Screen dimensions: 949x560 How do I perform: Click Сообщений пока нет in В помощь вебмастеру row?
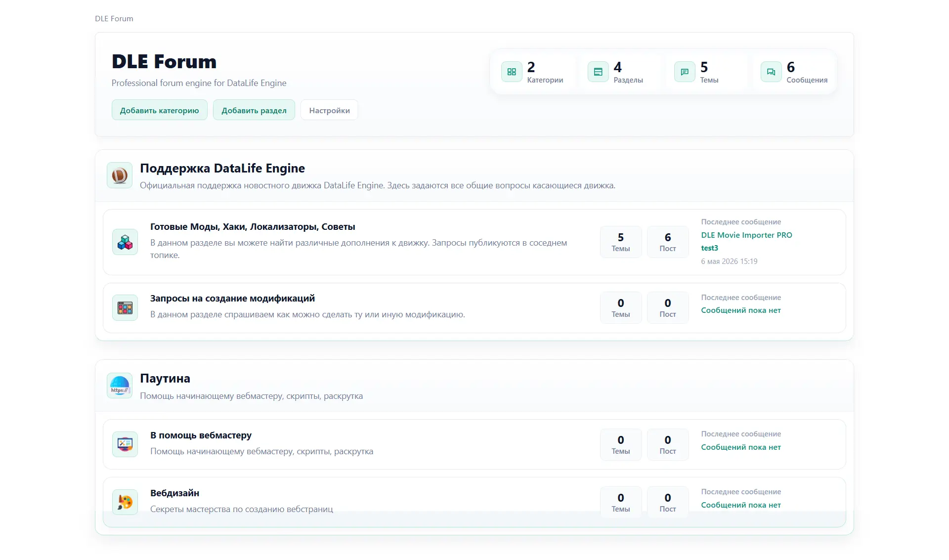[741, 447]
